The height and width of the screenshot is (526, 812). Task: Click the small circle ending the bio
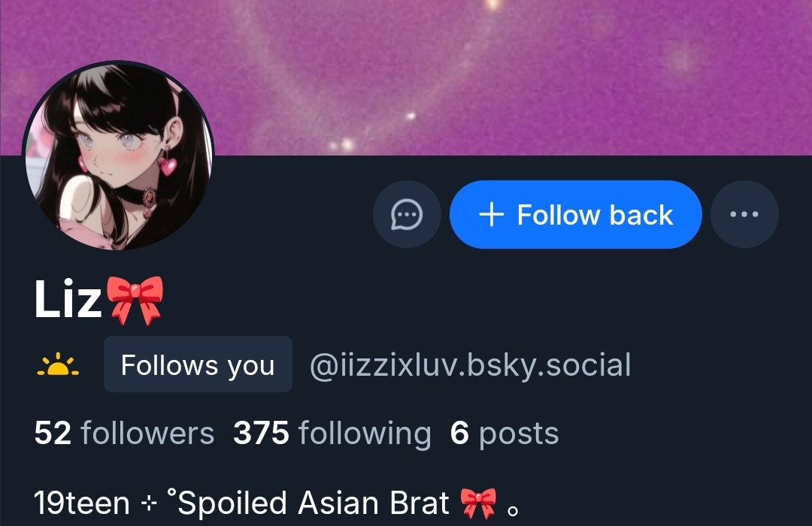point(513,511)
